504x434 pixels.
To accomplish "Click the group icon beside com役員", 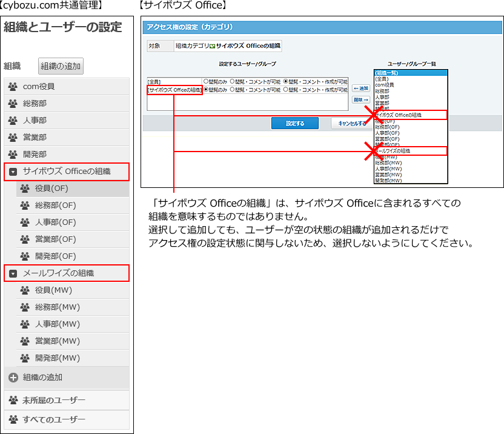I will [13, 86].
